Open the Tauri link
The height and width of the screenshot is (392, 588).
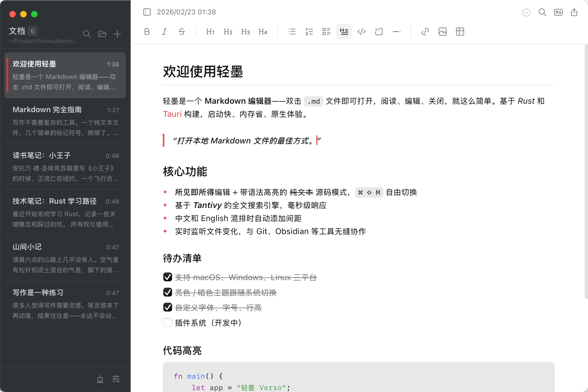(172, 114)
